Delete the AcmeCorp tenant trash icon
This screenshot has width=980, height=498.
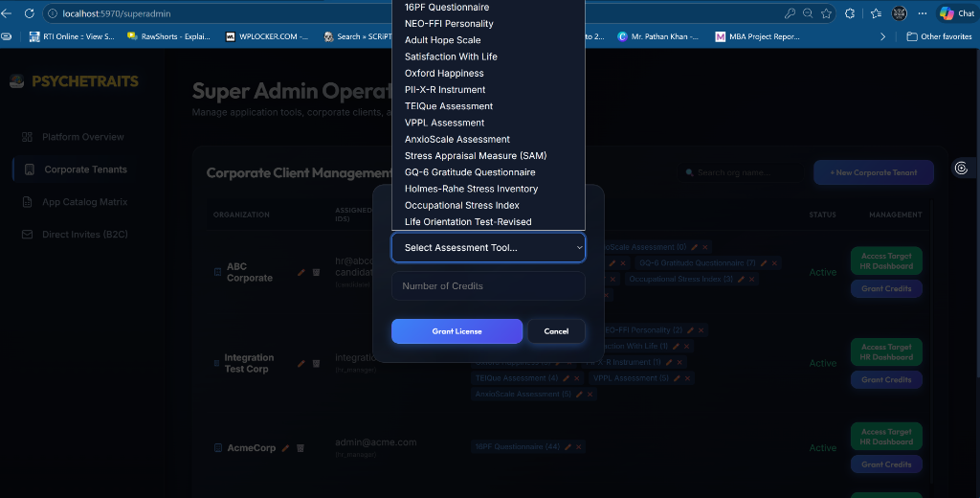(300, 448)
